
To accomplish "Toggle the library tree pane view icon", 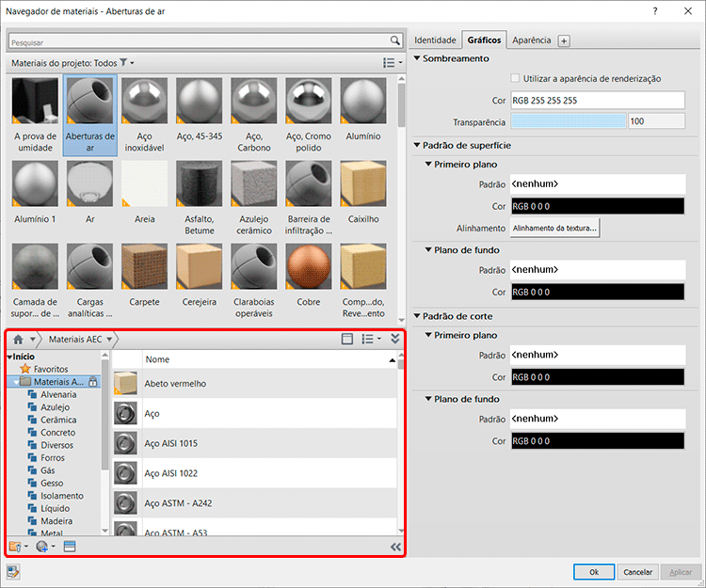I will pyautogui.click(x=346, y=339).
